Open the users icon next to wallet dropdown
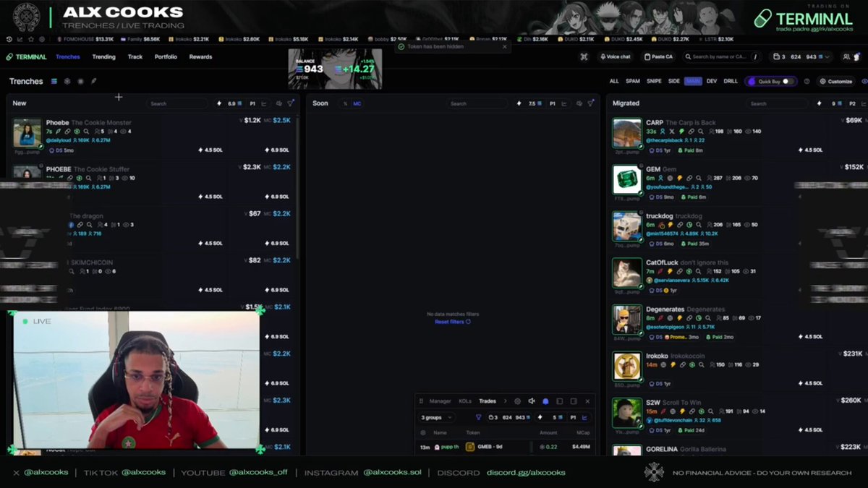The image size is (868, 488). 846,56
